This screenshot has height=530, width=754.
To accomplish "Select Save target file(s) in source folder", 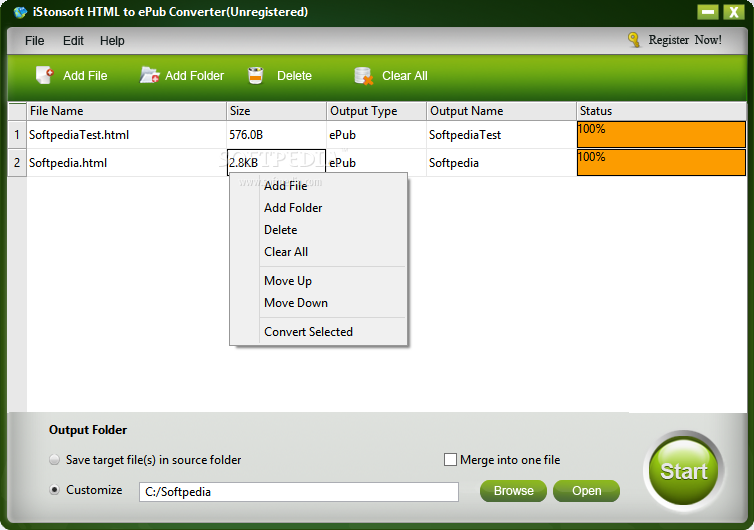I will [54, 460].
